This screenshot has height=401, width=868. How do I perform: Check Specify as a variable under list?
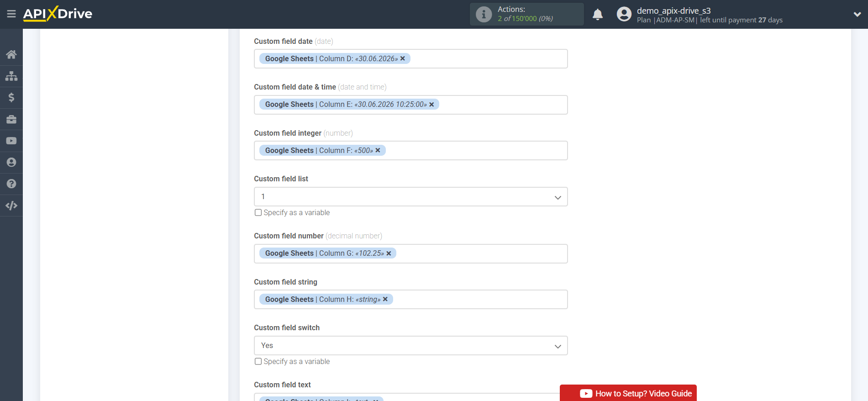[x=258, y=212]
